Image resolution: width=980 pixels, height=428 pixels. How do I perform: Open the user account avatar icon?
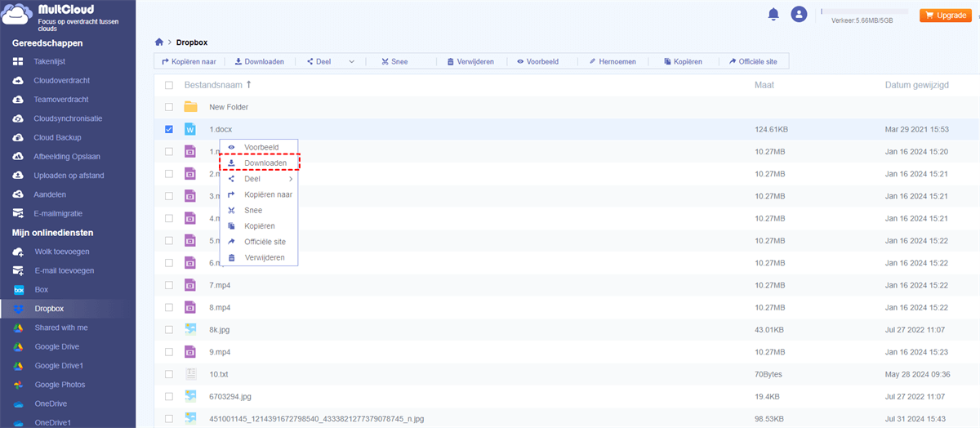click(x=799, y=14)
